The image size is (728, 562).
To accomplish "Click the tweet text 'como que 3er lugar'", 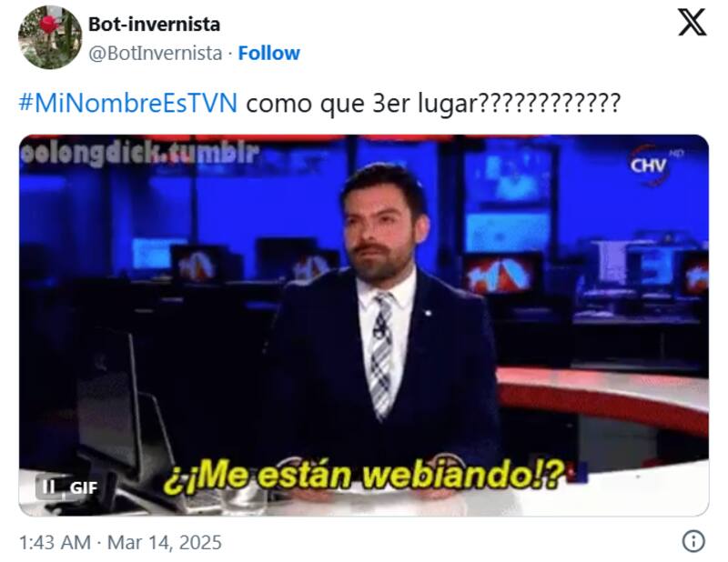I will click(x=361, y=103).
